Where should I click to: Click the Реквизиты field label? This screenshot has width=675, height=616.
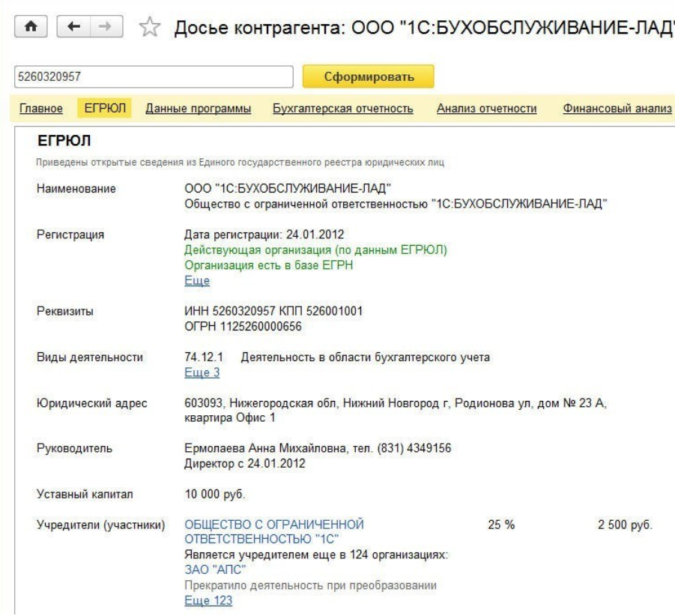click(65, 311)
